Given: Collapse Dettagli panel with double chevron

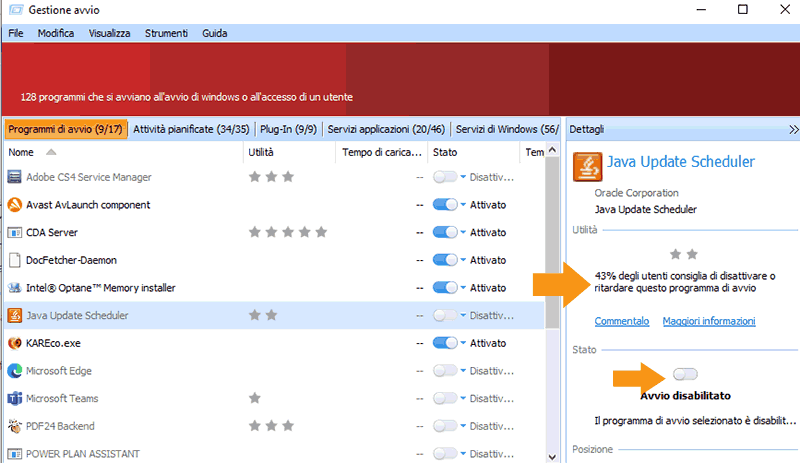Looking at the screenshot, I should click(x=793, y=129).
